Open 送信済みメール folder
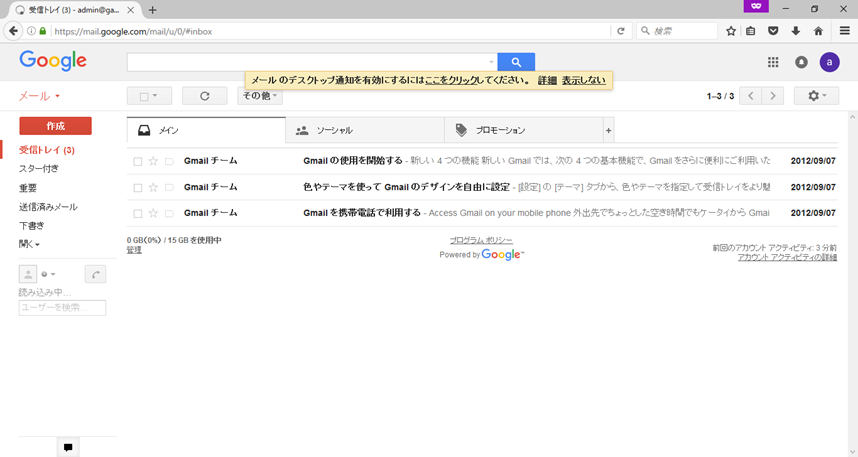Viewport: 858px width, 457px height. pyautogui.click(x=48, y=207)
